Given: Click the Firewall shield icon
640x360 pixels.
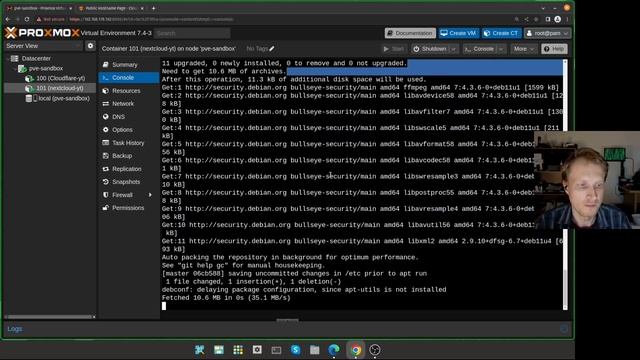Looking at the screenshot, I should [x=105, y=195].
